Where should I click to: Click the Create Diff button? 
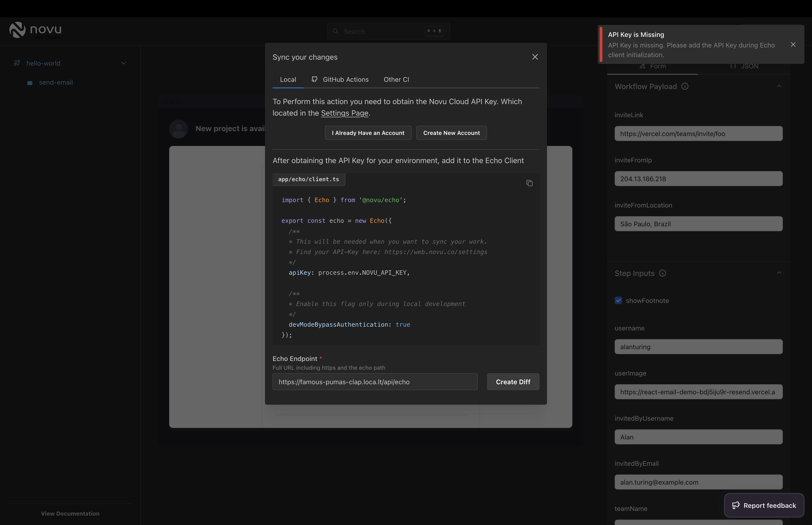point(512,382)
